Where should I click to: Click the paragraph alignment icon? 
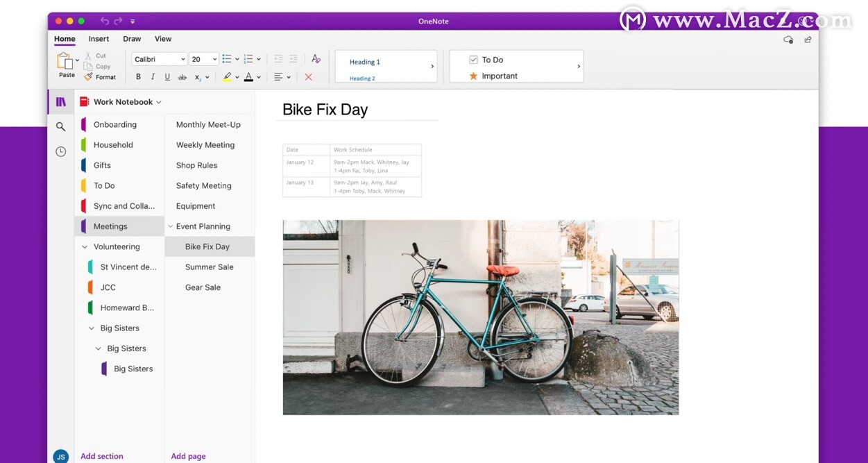tap(278, 77)
